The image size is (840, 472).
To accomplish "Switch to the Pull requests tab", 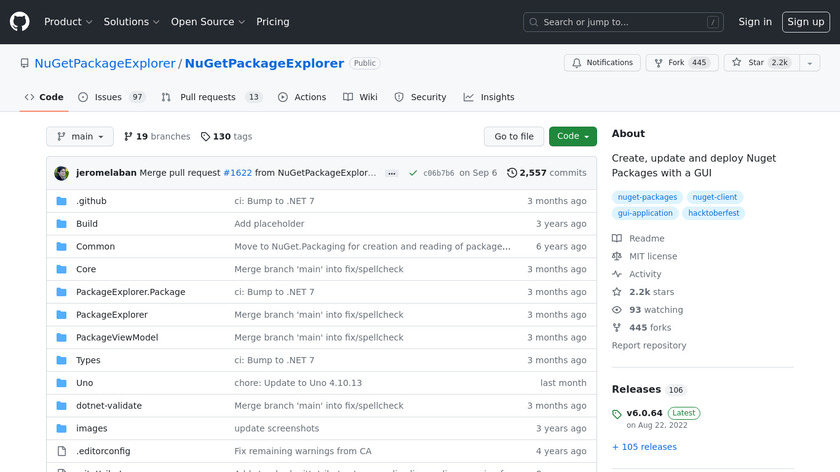I will pyautogui.click(x=211, y=97).
